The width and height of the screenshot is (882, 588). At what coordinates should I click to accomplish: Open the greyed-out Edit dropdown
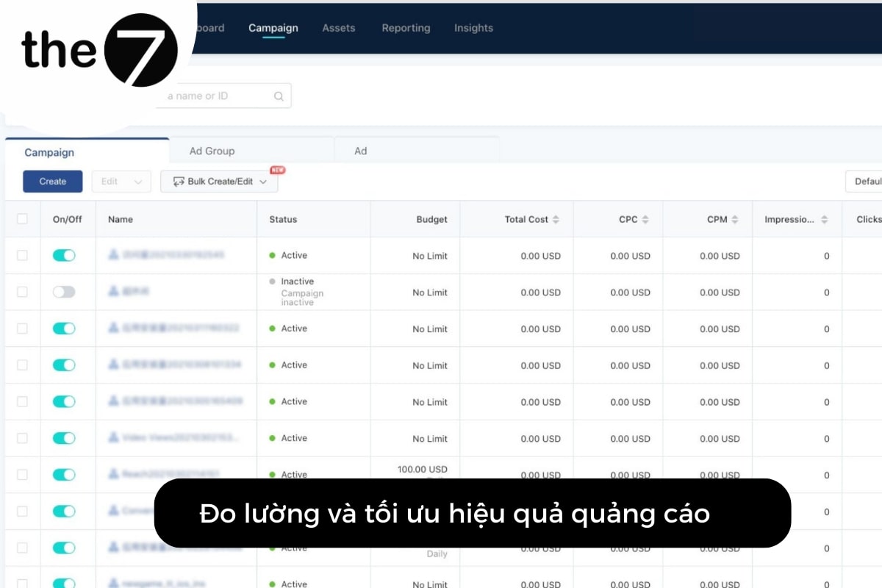[x=121, y=182]
